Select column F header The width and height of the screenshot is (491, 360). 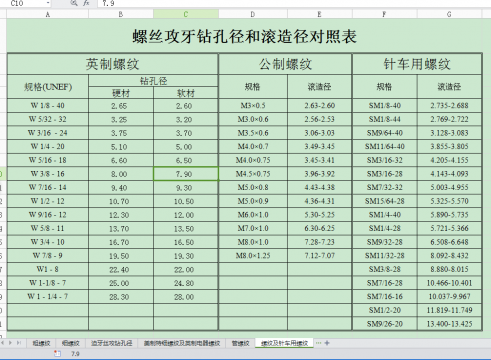tap(384, 14)
